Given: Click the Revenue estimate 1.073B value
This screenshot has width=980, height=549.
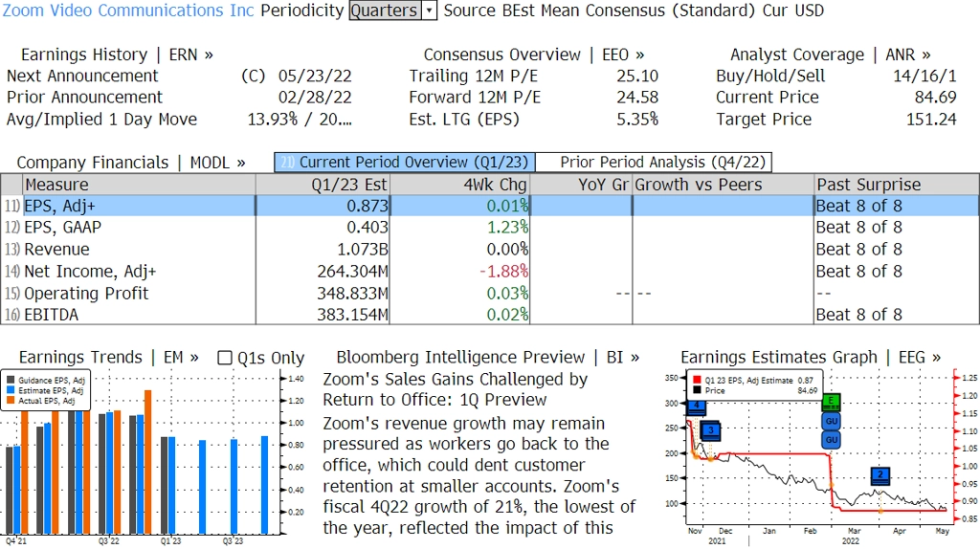Looking at the screenshot, I should coord(363,250).
